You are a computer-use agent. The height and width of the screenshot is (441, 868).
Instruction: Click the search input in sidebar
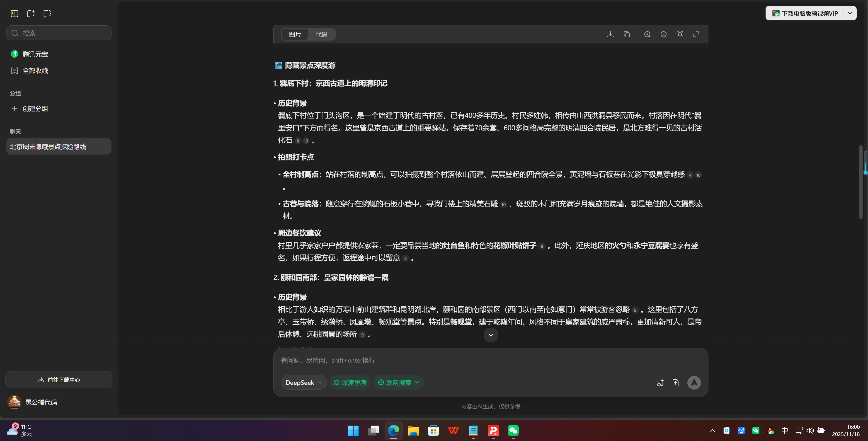tap(59, 33)
